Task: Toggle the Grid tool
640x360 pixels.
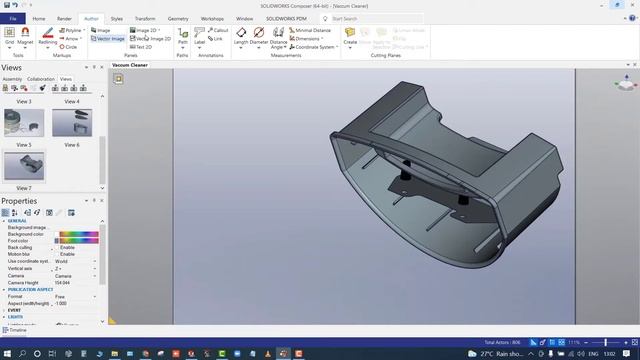Action: click(9, 36)
